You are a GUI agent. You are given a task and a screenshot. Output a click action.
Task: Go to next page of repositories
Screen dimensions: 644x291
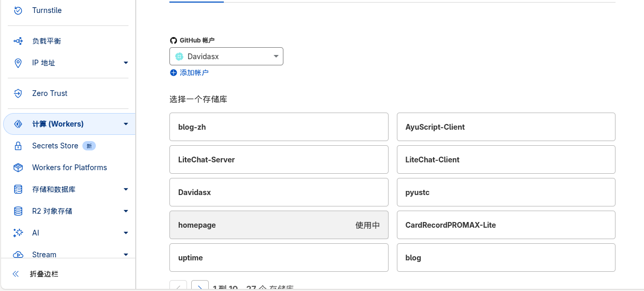pos(200,286)
